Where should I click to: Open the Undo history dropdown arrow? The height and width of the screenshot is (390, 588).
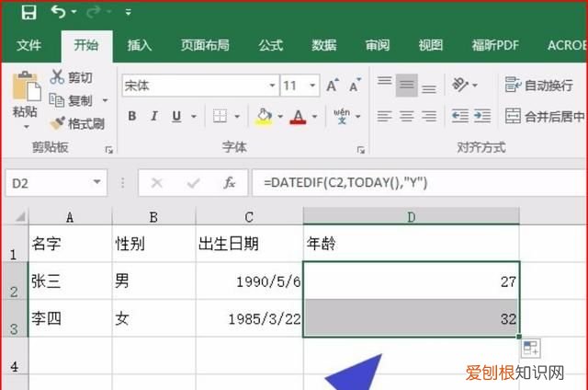pyautogui.click(x=73, y=12)
